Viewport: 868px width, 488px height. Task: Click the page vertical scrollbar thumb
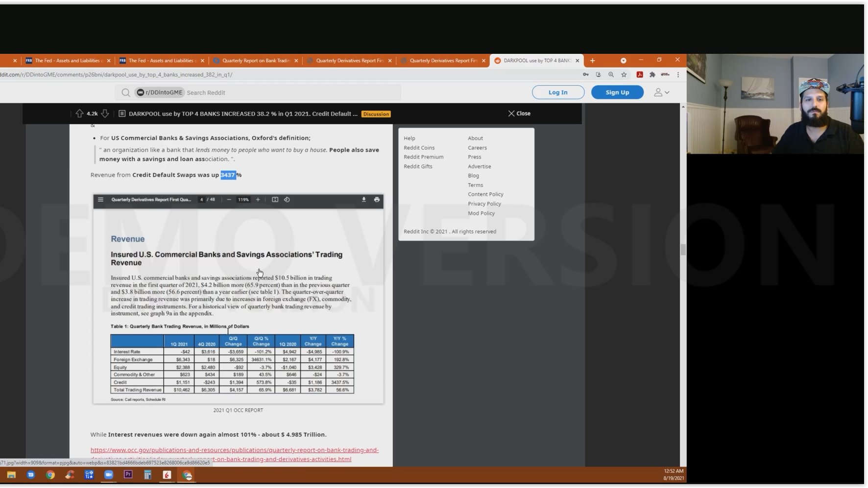pos(683,250)
